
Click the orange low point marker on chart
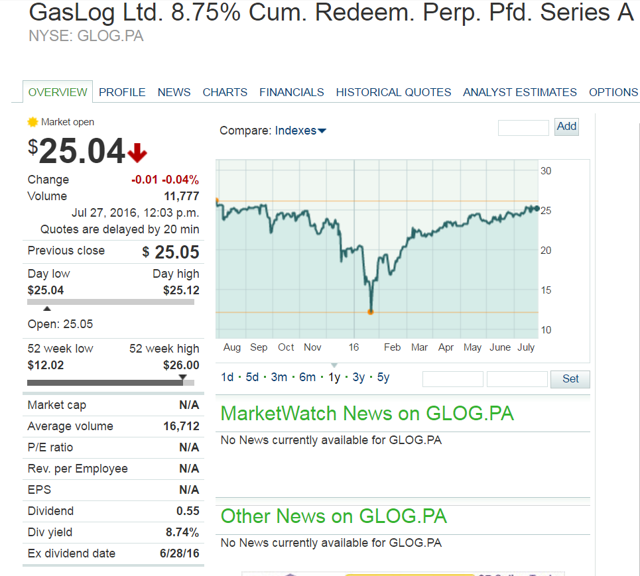370,312
